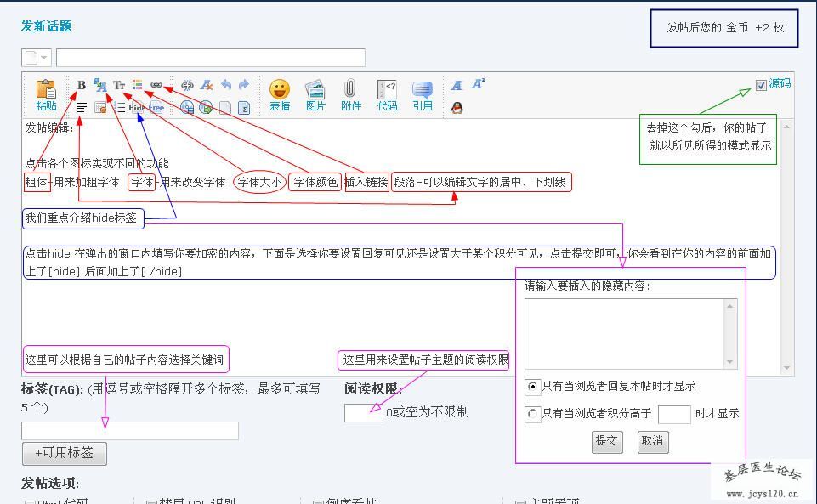Select radio 只有当浏览者积分高于
Viewport: 817px width, 504px height.
point(533,415)
